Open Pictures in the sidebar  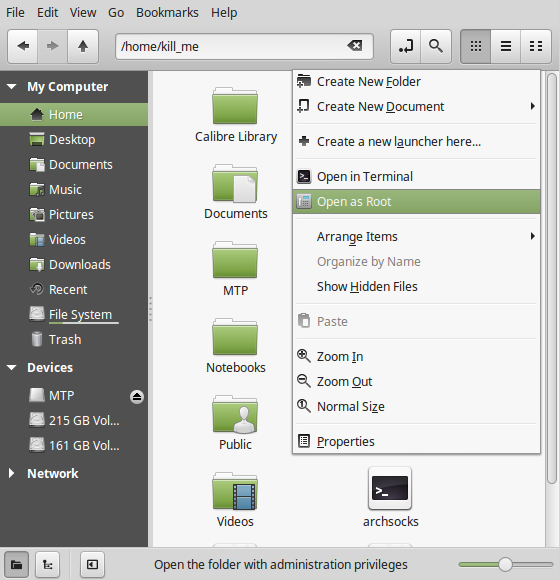coord(74,215)
